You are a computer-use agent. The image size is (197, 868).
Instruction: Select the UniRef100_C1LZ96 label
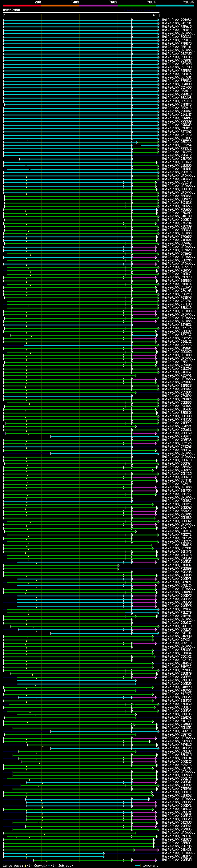tap(177, 369)
